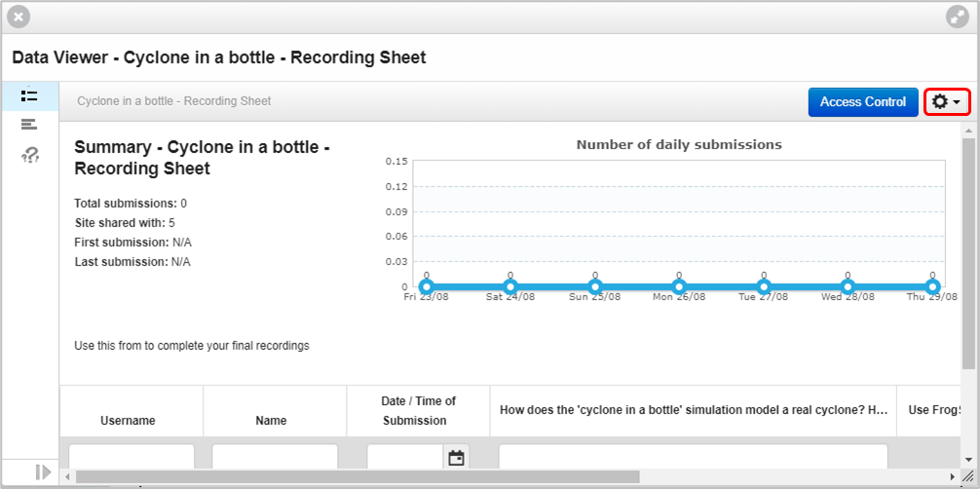This screenshot has height=489, width=980.
Task: Click the horizontal scrollbar left arrow
Action: 67,476
